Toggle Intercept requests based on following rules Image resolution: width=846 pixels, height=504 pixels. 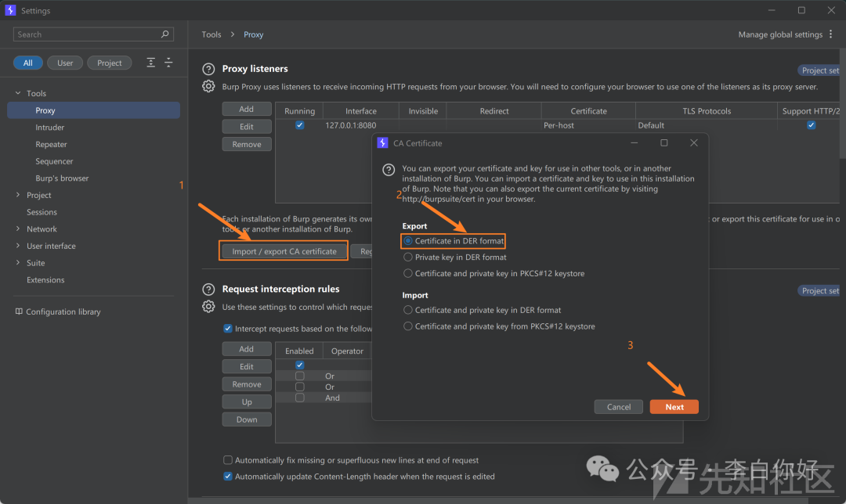pos(228,328)
